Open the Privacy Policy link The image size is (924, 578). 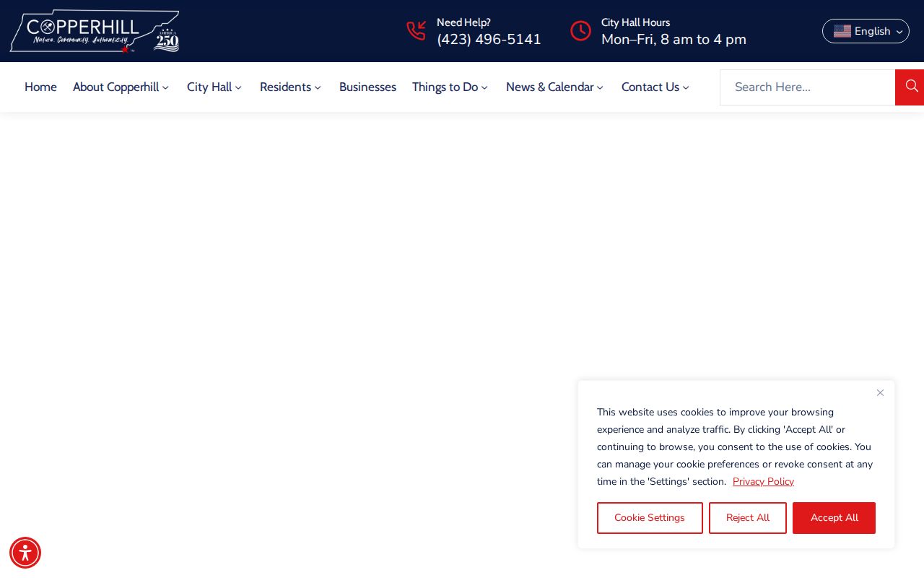763,482
